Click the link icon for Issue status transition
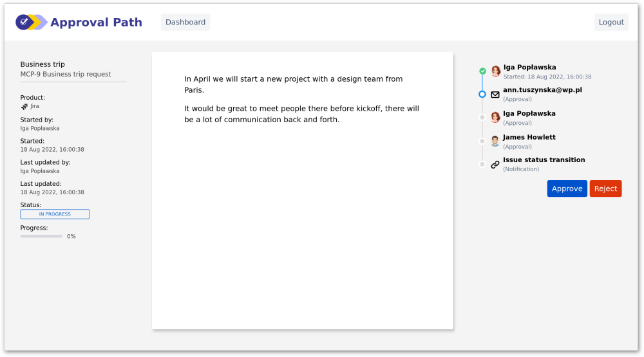This screenshot has width=644, height=357. click(x=495, y=165)
